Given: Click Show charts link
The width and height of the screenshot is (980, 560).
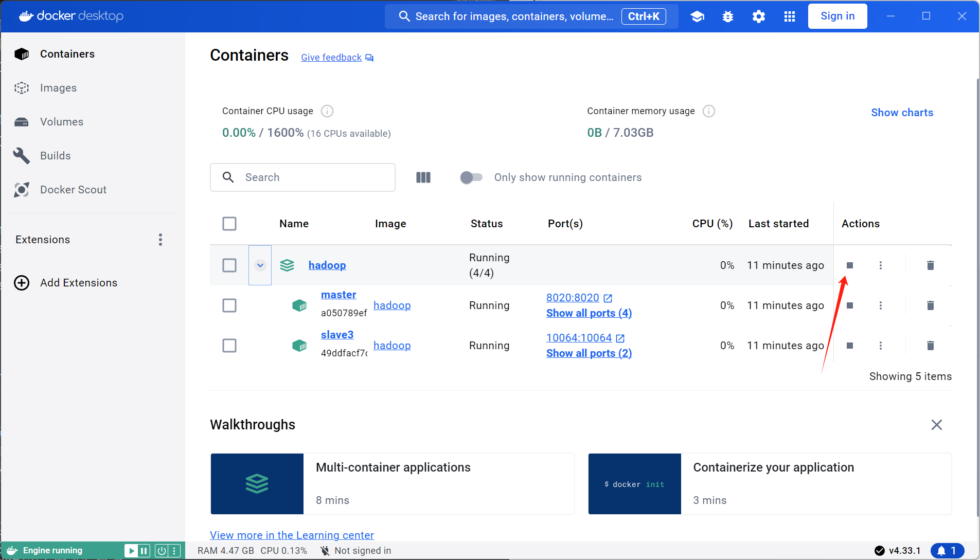Looking at the screenshot, I should 901,113.
